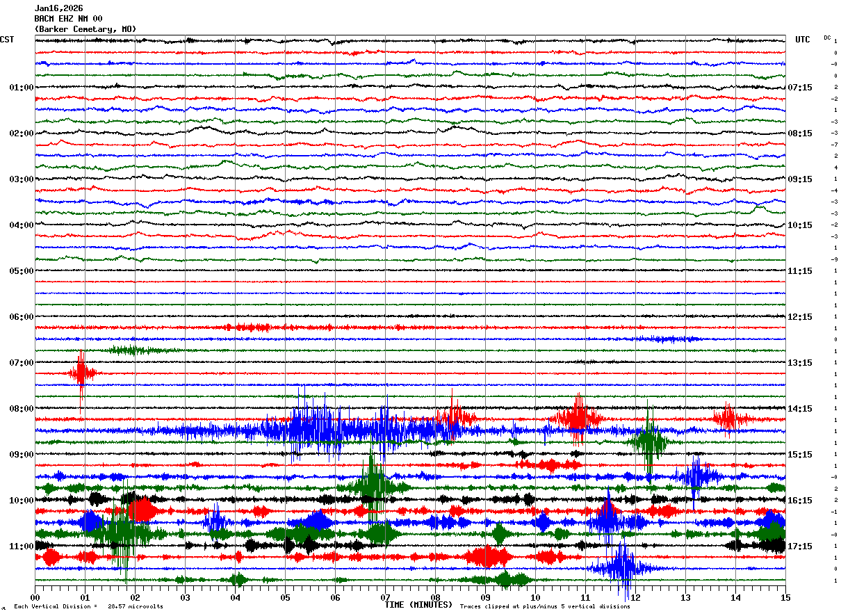Select the 08:00 CST time label
841x616 pixels.
[x=22, y=409]
